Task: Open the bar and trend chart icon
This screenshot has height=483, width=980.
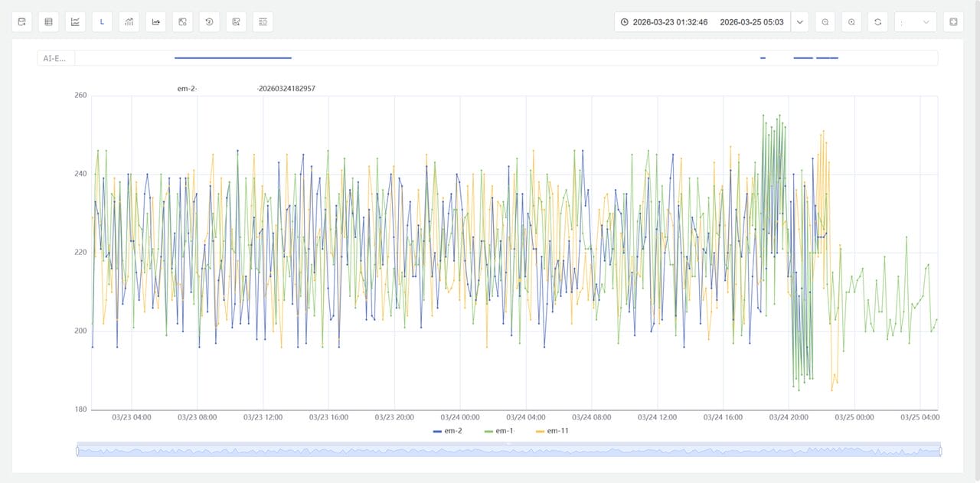Action: click(x=129, y=22)
